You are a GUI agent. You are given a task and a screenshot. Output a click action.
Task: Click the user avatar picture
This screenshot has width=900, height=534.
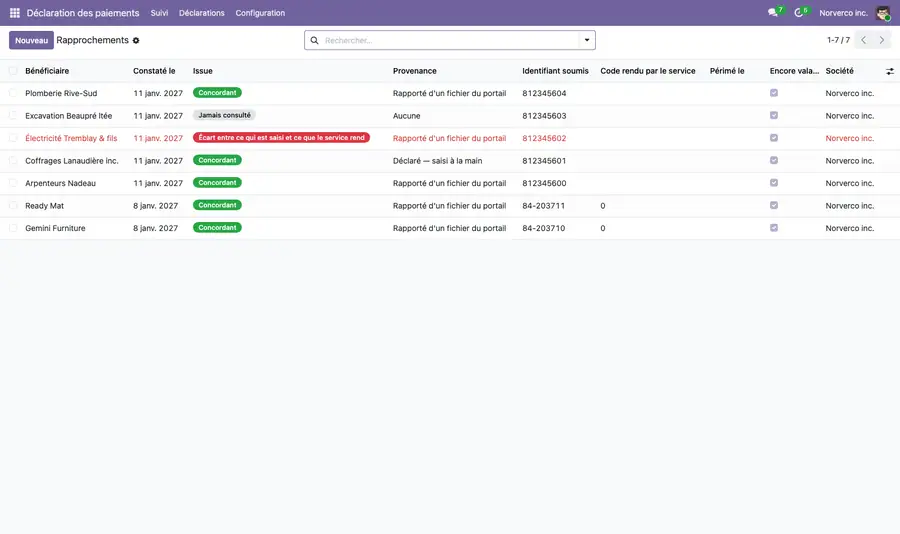coord(883,13)
